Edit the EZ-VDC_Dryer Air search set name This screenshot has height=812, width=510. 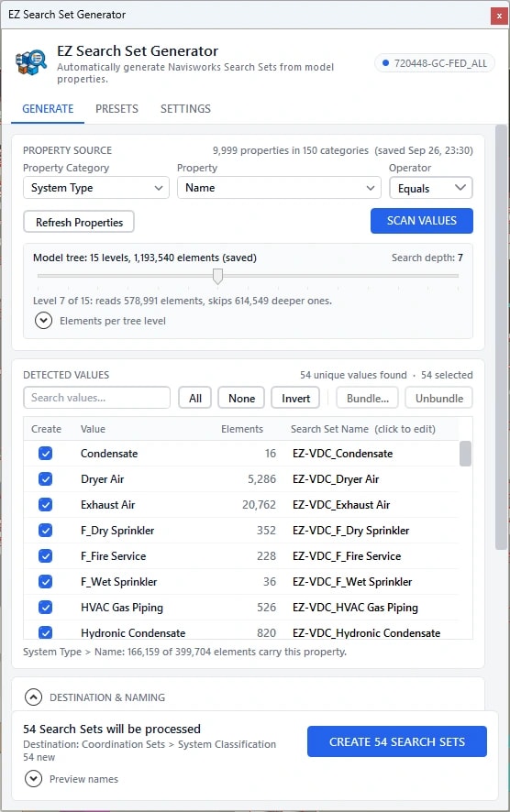336,479
